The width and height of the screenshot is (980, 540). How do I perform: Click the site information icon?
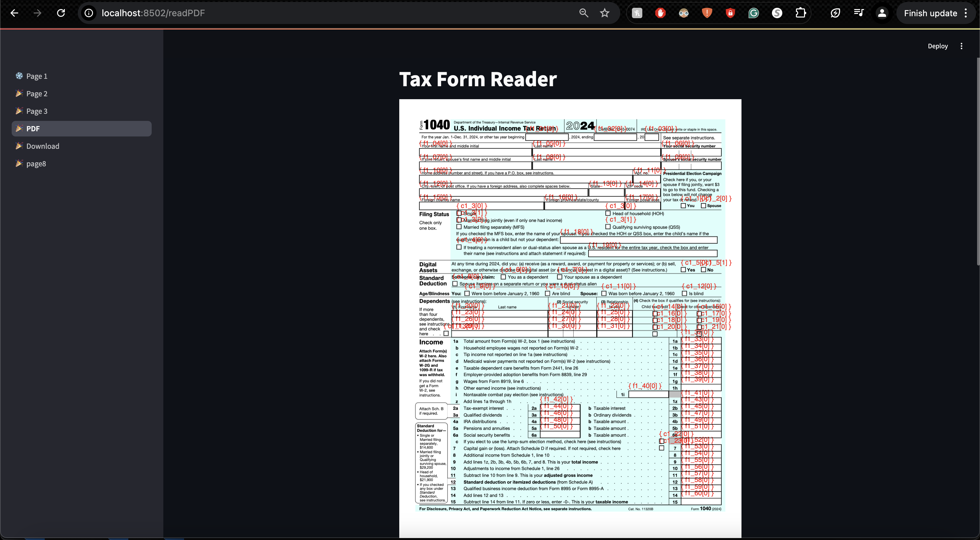click(x=89, y=13)
